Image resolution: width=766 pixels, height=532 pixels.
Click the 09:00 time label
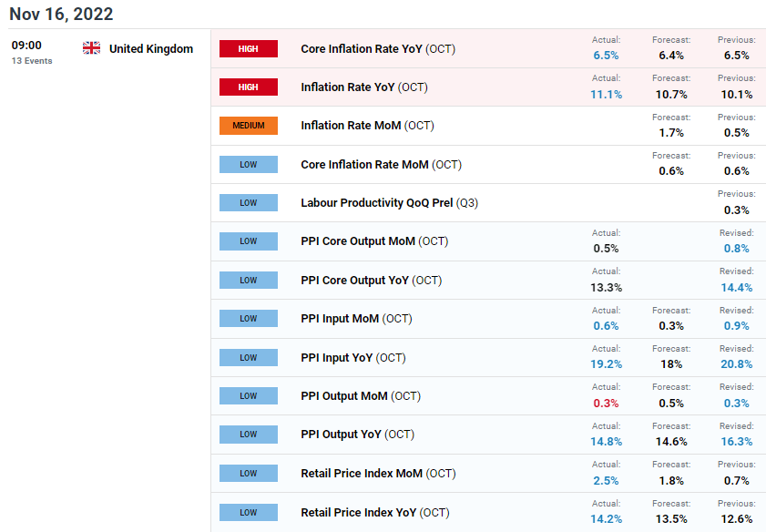(26, 46)
